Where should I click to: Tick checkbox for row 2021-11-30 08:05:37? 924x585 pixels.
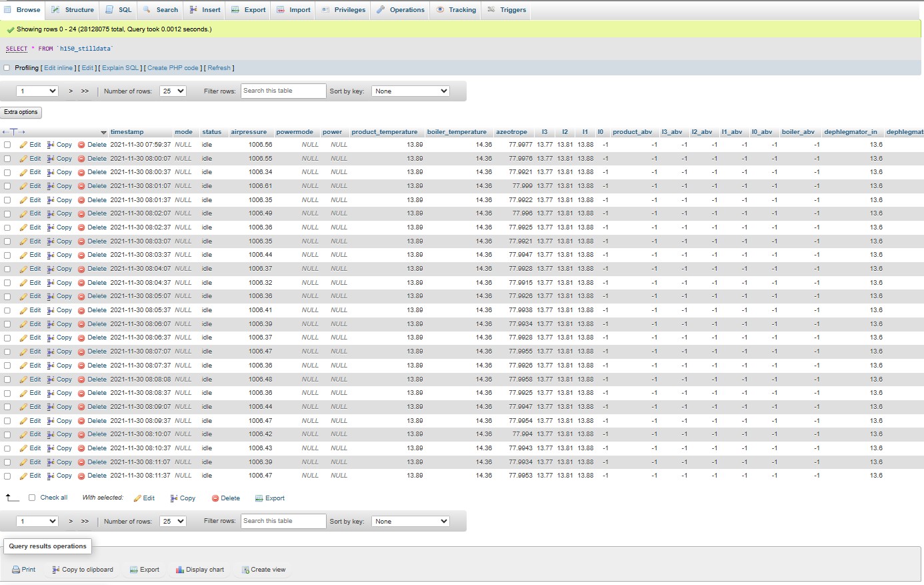click(x=7, y=310)
